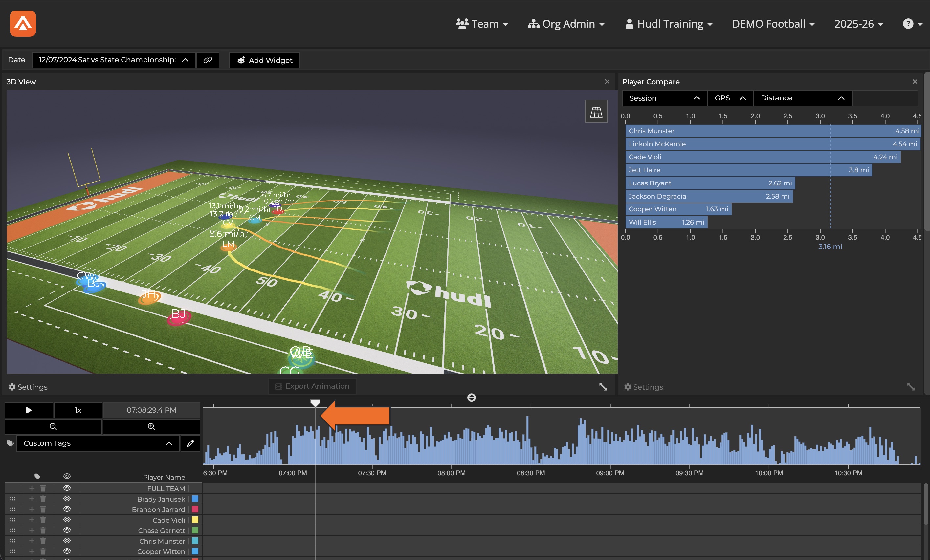The height and width of the screenshot is (560, 930).
Task: Change the 1x playback speed
Action: [x=78, y=410]
